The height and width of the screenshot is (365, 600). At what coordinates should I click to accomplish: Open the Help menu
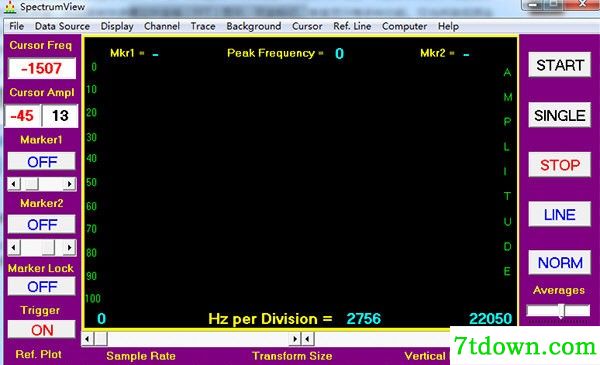pos(448,26)
